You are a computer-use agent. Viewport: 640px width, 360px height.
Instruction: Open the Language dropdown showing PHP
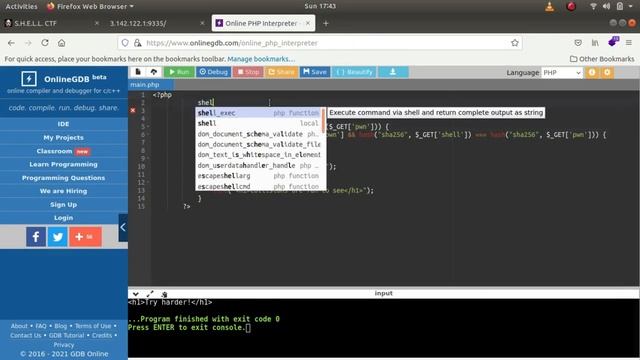[562, 72]
